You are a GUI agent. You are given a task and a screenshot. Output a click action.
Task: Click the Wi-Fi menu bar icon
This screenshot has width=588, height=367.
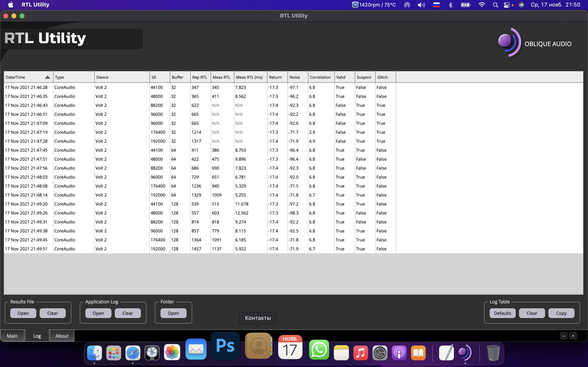point(481,5)
